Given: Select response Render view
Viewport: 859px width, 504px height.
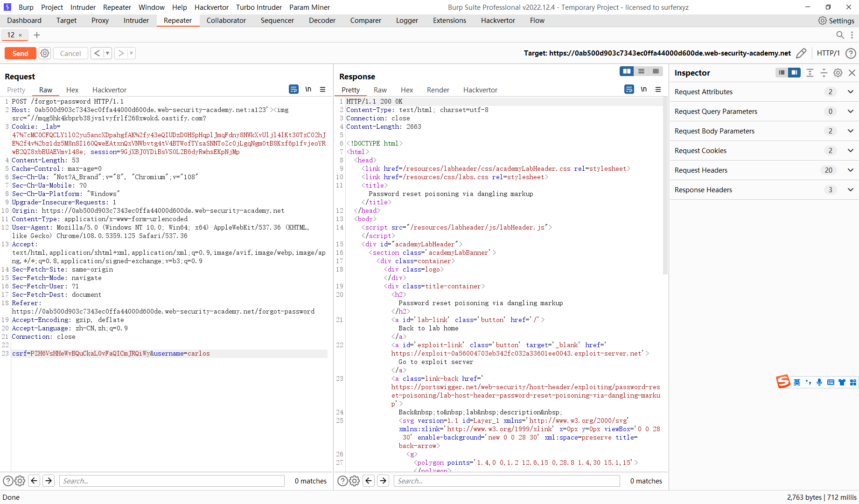Looking at the screenshot, I should pos(438,90).
